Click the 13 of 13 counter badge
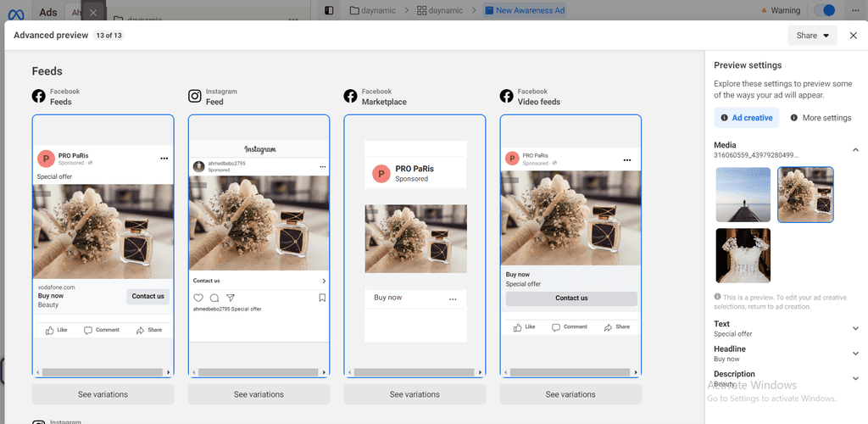Viewport: 868px width, 424px height. pos(108,36)
